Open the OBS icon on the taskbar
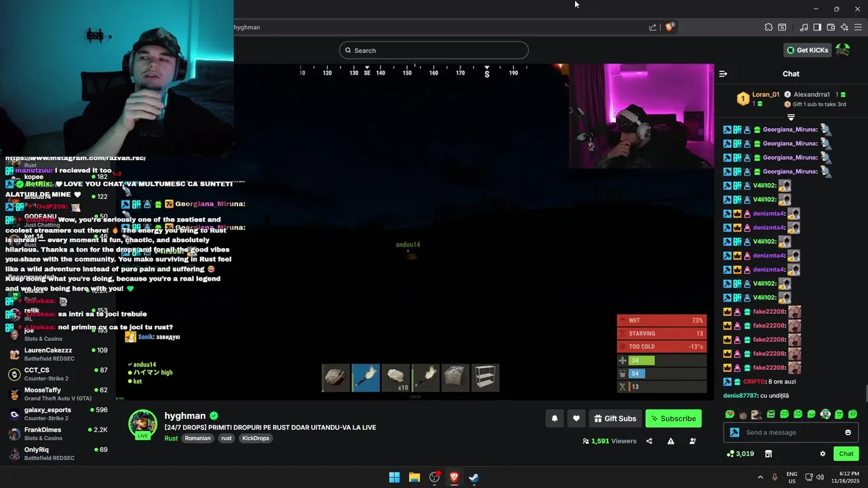 pos(435,477)
